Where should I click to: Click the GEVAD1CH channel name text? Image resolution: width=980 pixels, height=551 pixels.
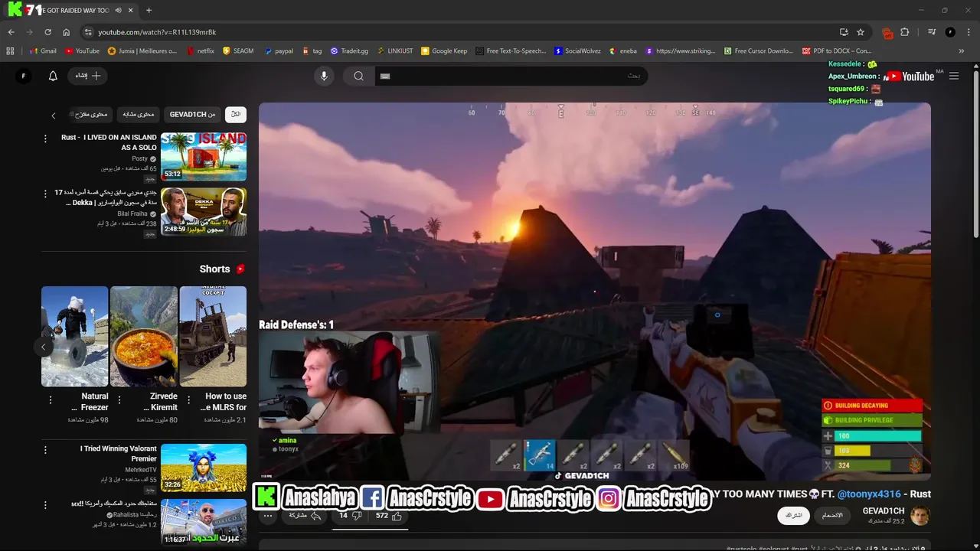pos(884,510)
